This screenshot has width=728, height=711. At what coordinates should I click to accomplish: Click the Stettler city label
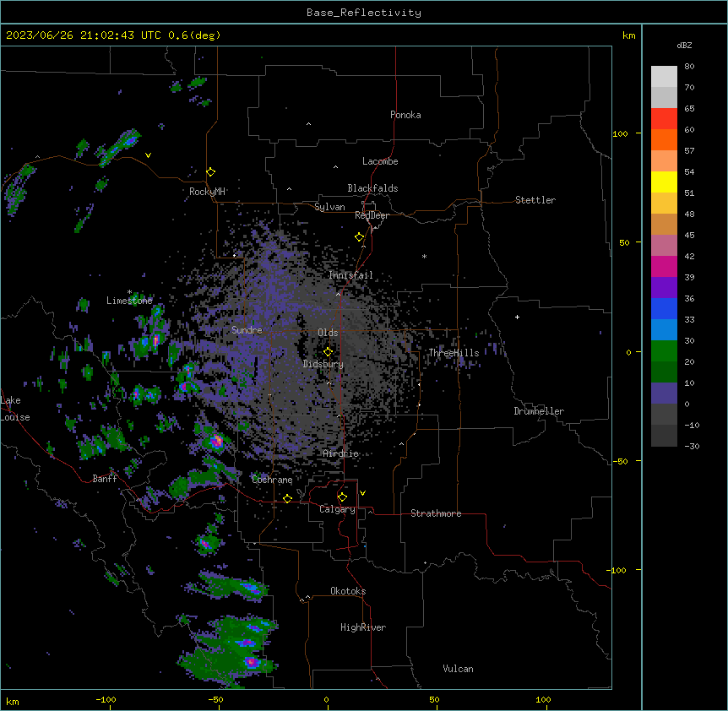pos(535,200)
